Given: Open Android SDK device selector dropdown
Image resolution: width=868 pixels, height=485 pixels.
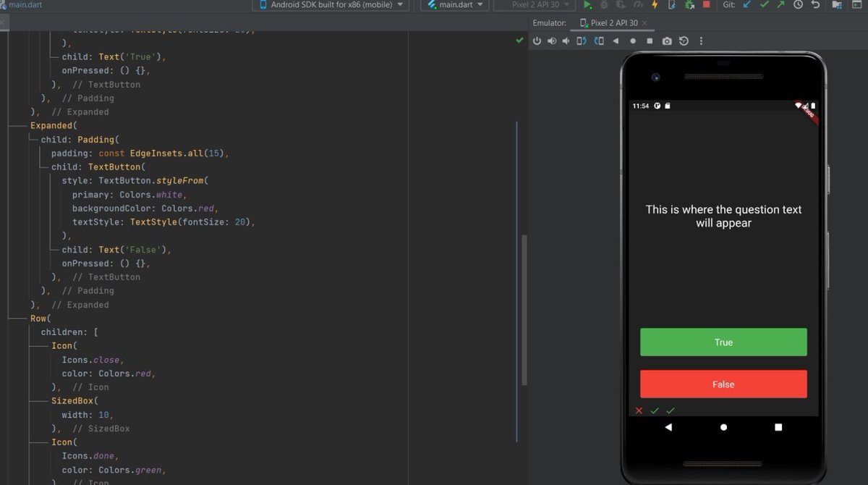Looking at the screenshot, I should 330,4.
